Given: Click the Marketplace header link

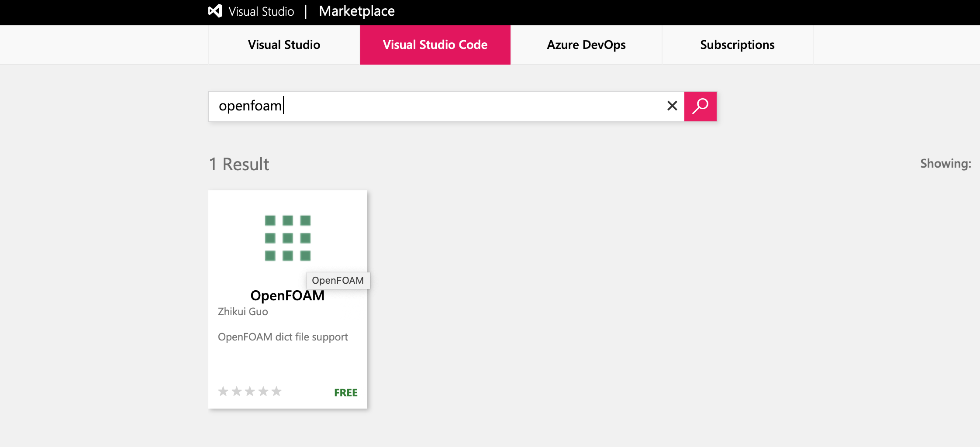Looking at the screenshot, I should pyautogui.click(x=357, y=11).
